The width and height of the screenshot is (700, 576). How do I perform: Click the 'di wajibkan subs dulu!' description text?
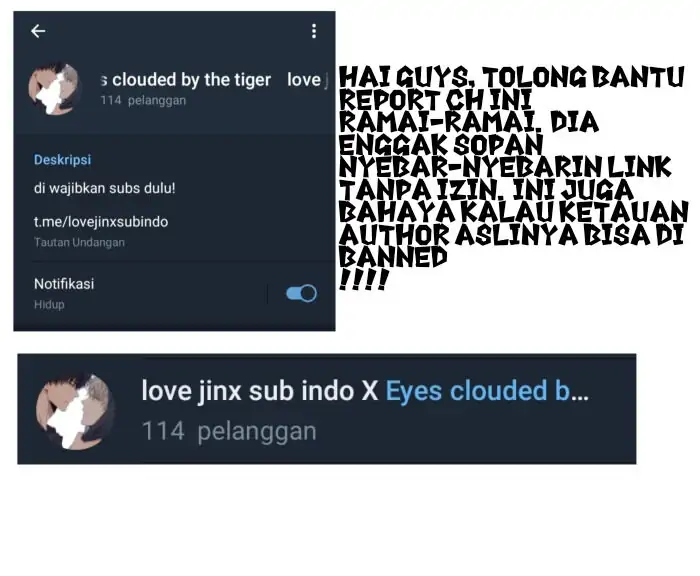tap(104, 188)
